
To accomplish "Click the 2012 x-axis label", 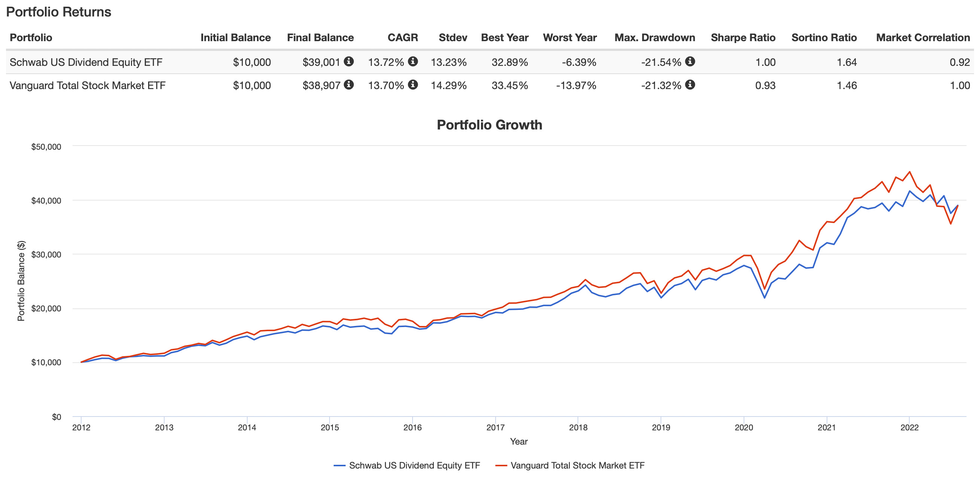I will (81, 427).
